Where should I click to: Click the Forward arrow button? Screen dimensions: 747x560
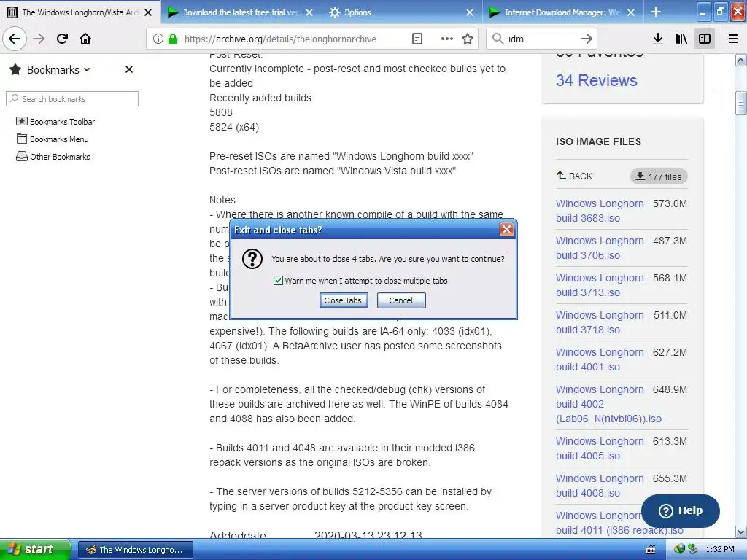coord(39,39)
